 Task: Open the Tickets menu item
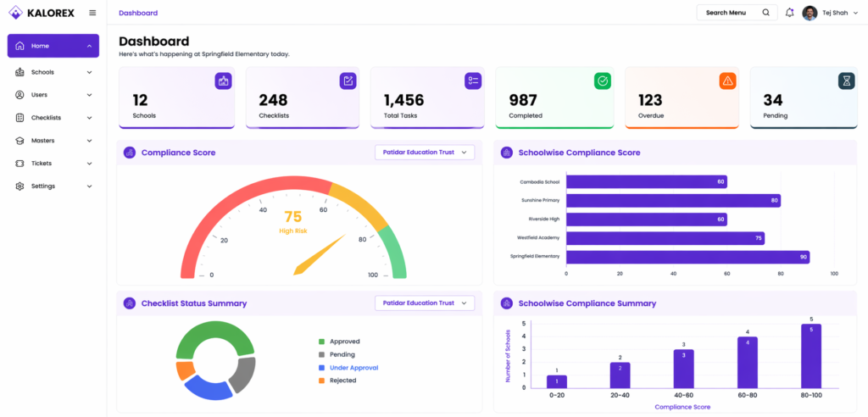click(53, 164)
